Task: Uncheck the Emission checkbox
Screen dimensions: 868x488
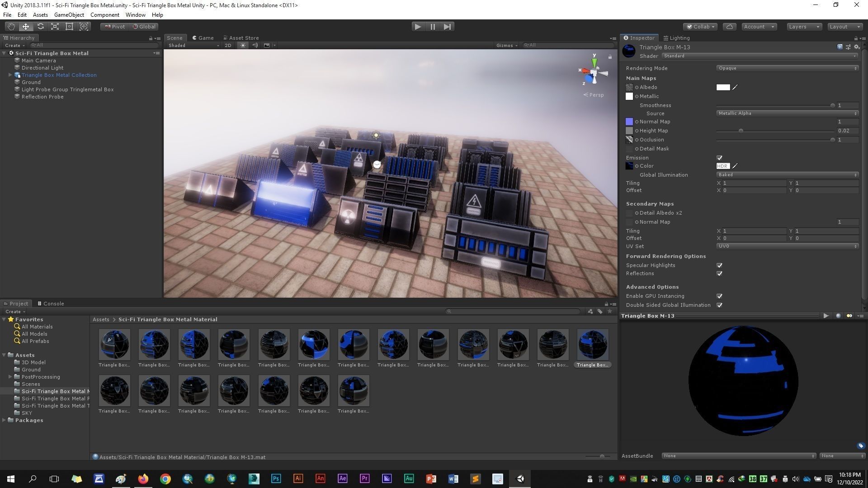Action: 719,158
